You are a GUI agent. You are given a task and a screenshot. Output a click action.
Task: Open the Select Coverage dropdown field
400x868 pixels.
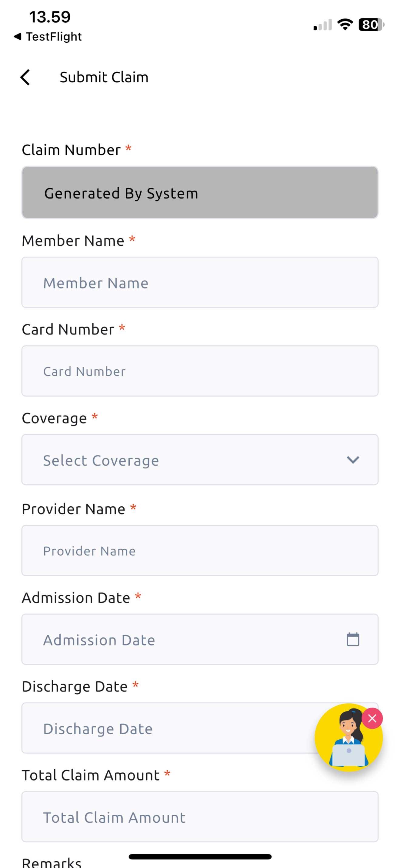[200, 460]
